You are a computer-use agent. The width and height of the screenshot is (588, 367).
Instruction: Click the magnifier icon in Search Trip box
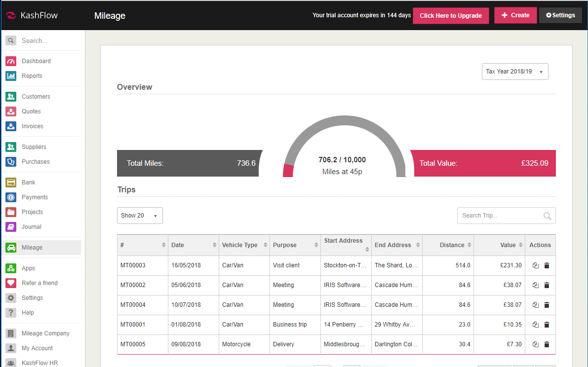(x=547, y=216)
